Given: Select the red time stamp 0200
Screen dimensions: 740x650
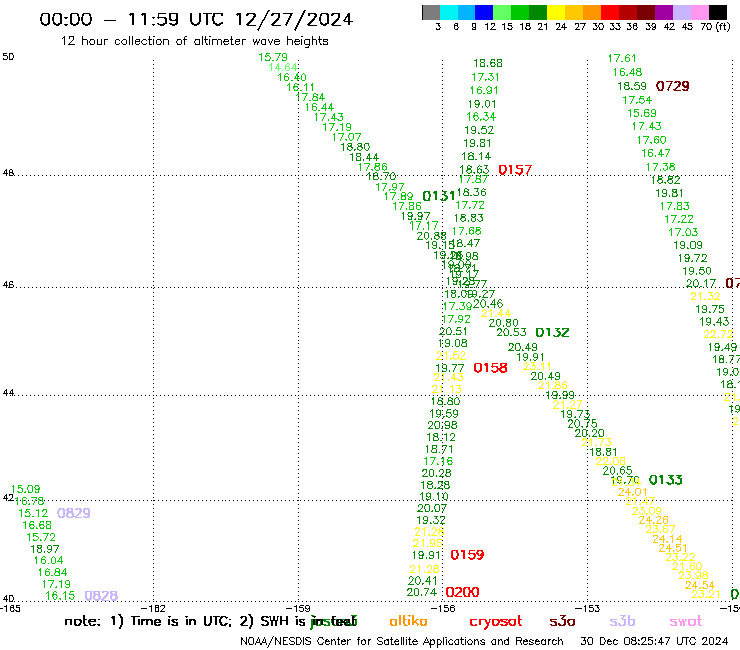Looking at the screenshot, I should point(462,592).
